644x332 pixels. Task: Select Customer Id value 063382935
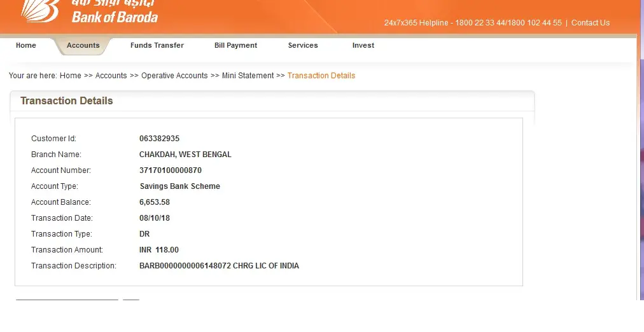point(159,139)
